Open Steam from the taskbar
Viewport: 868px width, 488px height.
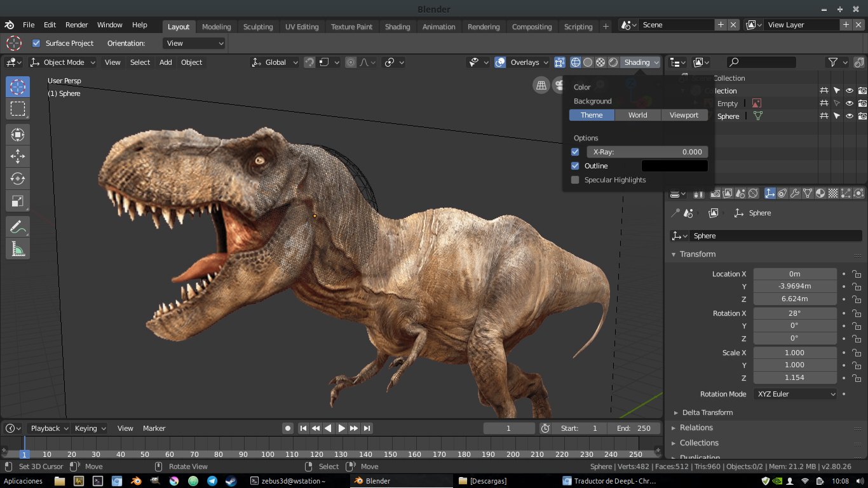(x=231, y=481)
